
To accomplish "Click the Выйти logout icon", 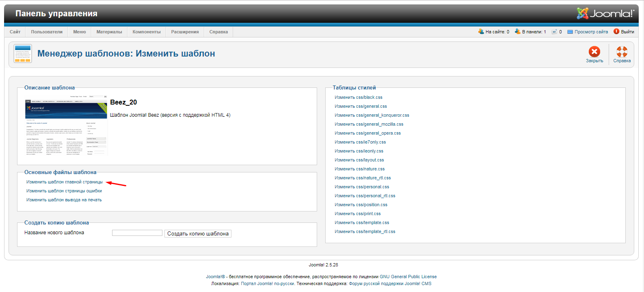I will tap(616, 32).
